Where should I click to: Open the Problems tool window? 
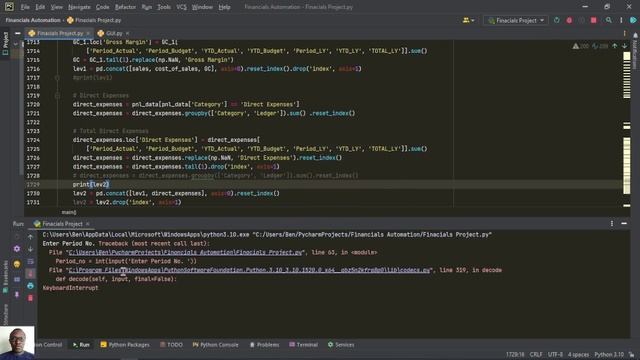coord(264,345)
